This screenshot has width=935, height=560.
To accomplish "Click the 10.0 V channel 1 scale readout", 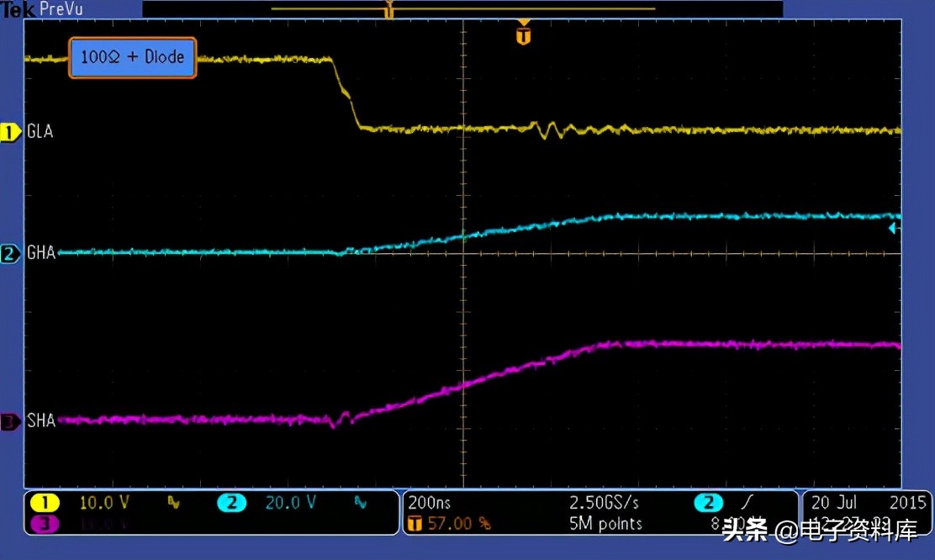I will (104, 503).
